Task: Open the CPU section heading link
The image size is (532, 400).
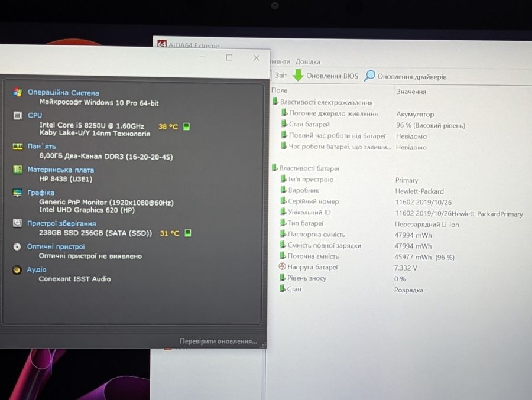Action: point(35,115)
